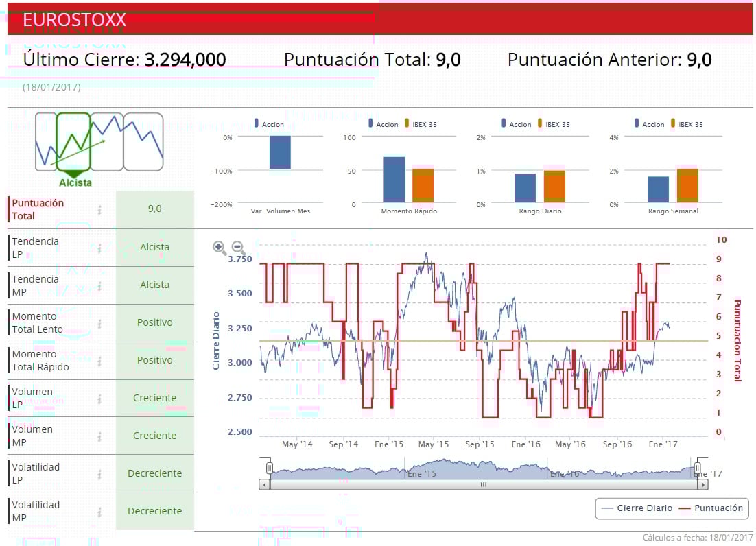Open info icon for Puntuación Total row

pos(99,210)
